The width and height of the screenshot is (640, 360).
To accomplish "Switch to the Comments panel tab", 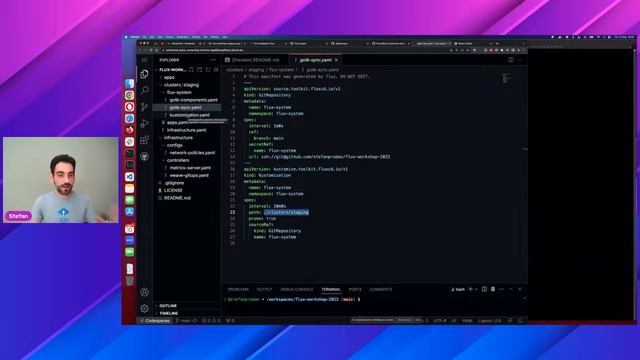I will [381, 289].
